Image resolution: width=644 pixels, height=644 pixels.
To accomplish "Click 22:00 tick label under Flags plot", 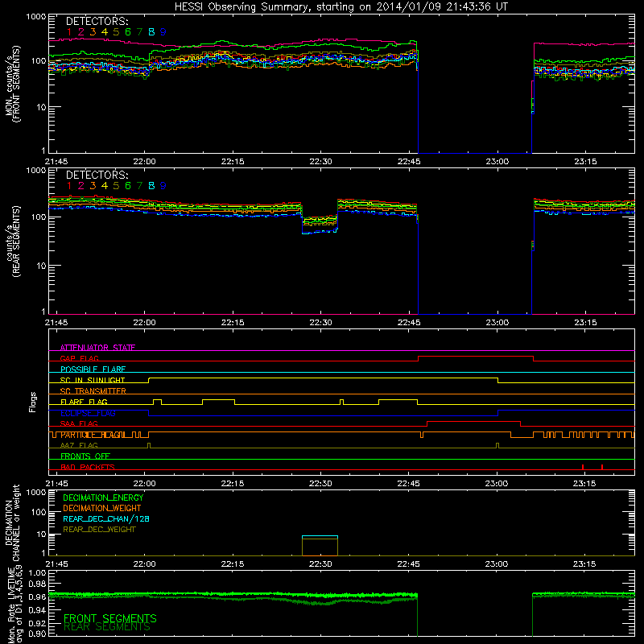I will pos(145,484).
